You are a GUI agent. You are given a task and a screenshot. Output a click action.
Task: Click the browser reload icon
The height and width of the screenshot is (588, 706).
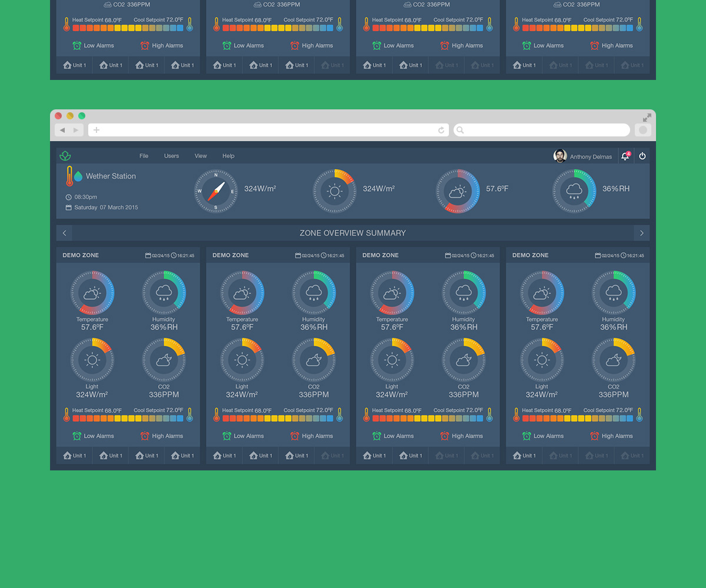tap(441, 130)
